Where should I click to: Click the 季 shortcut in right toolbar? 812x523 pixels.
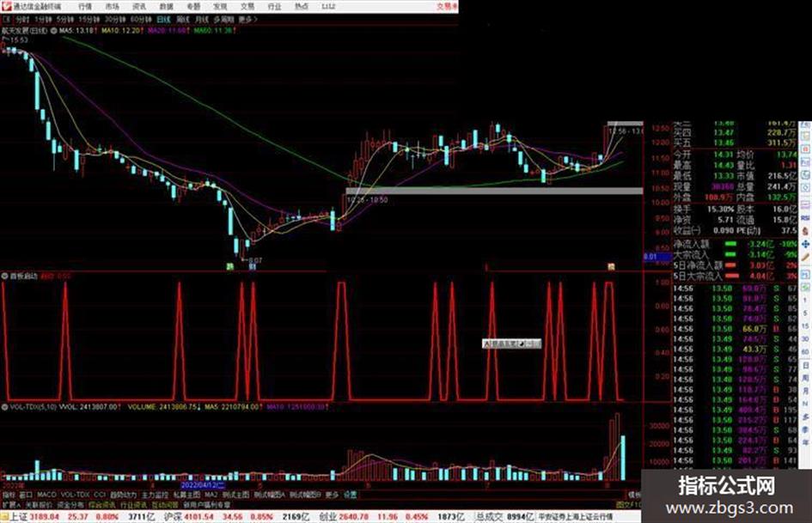click(805, 429)
